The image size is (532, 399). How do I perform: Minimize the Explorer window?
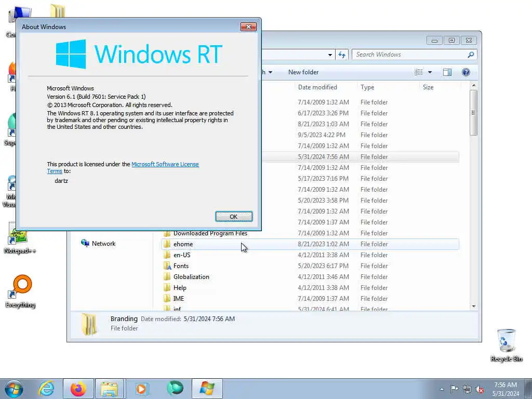tap(434, 41)
